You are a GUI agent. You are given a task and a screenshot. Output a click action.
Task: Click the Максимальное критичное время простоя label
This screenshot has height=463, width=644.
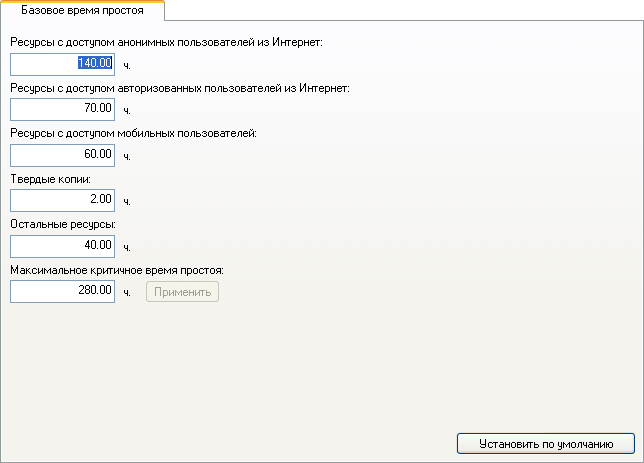pos(117,270)
